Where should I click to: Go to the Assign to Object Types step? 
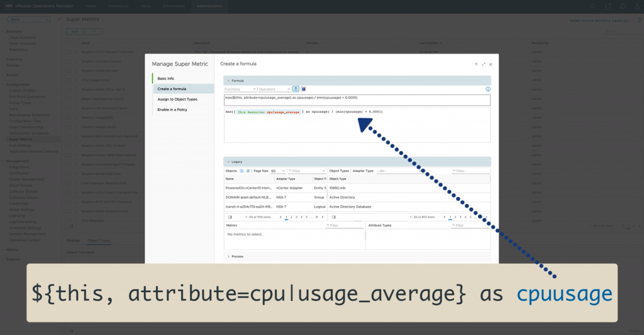(177, 99)
